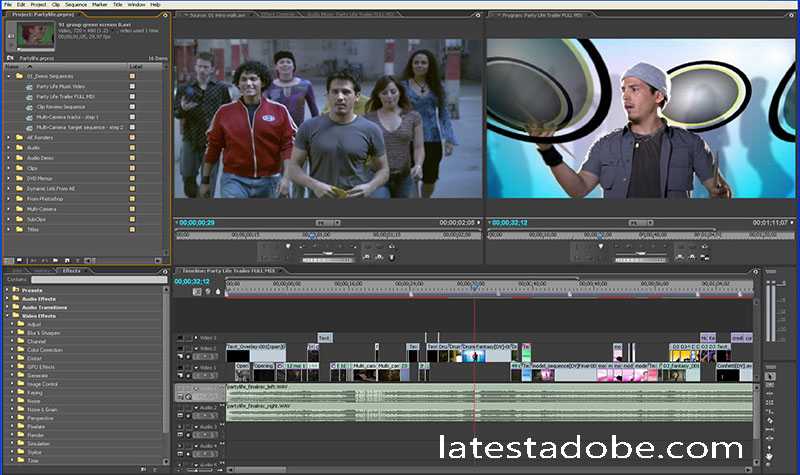Click the Program monitor timecode 00;00;32;12
Viewport: 800px width, 475px height.
pos(510,223)
